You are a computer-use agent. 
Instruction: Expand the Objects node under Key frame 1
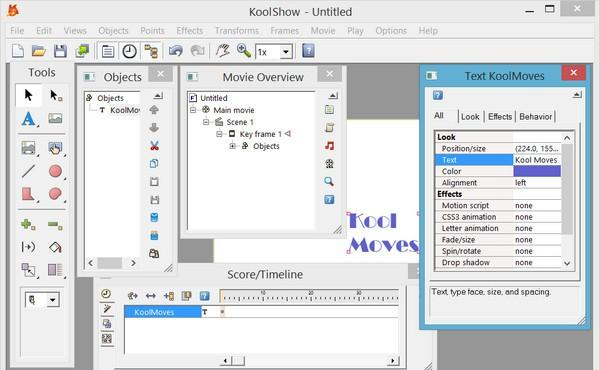click(x=232, y=146)
